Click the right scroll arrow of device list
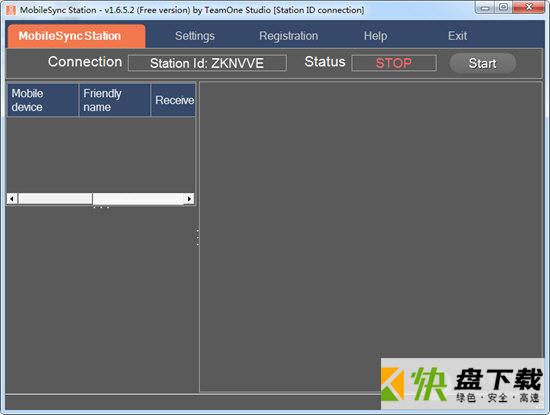 (189, 199)
